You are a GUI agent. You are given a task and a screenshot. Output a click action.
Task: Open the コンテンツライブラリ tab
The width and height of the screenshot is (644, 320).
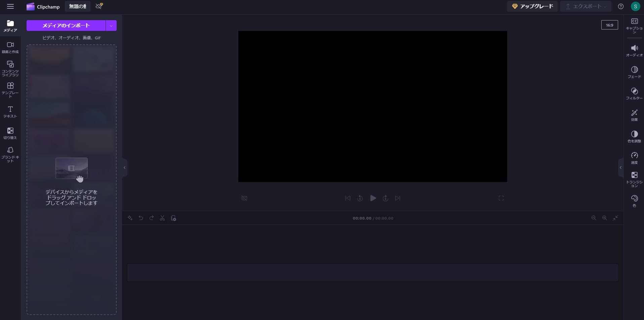(10, 68)
